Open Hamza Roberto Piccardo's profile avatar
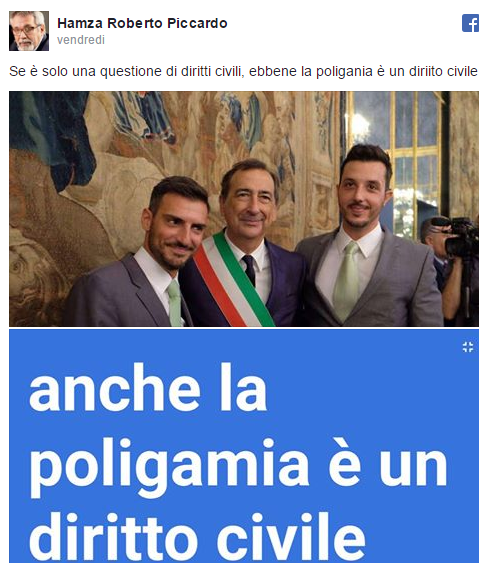The height and width of the screenshot is (563, 479). (29, 31)
